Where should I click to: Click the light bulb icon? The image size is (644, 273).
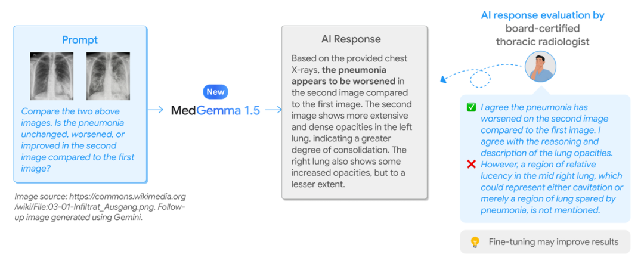point(475,242)
